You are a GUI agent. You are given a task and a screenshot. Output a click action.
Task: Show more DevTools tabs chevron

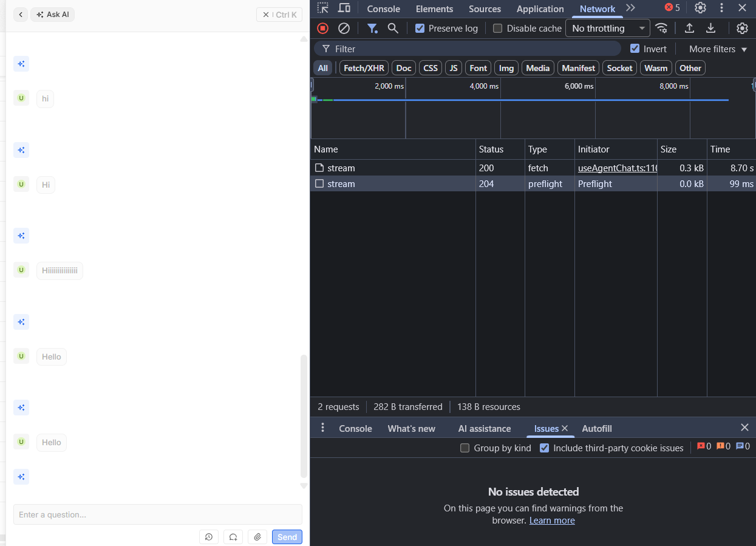click(630, 8)
